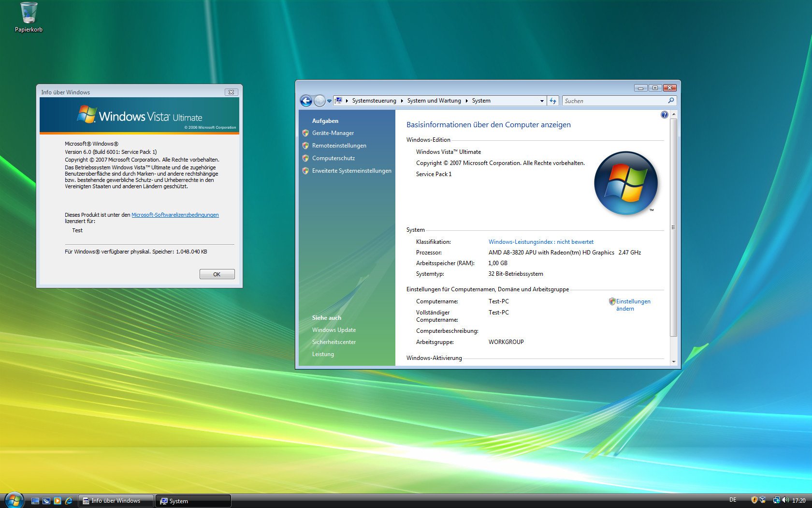Launch Windows Media Player from quick launch
Image resolution: width=812 pixels, height=508 pixels.
click(58, 500)
